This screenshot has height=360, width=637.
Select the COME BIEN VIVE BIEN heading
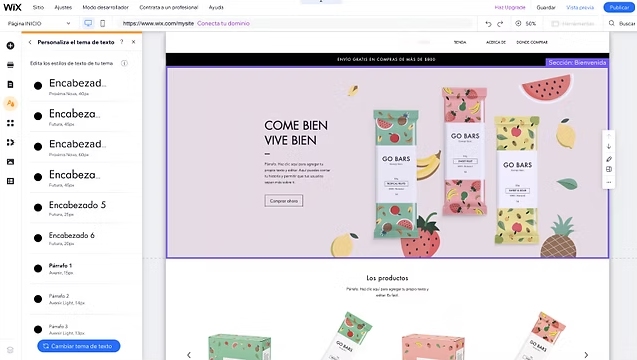pyautogui.click(x=296, y=133)
